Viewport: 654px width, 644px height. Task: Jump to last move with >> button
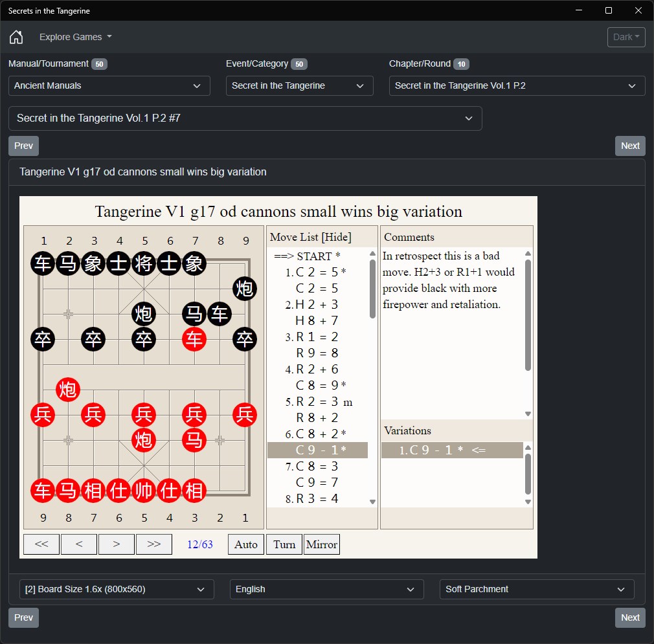[x=154, y=544]
